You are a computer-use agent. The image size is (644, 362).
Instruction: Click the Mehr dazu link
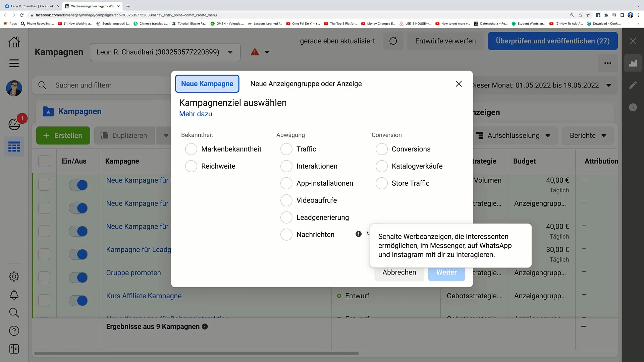pos(196,114)
